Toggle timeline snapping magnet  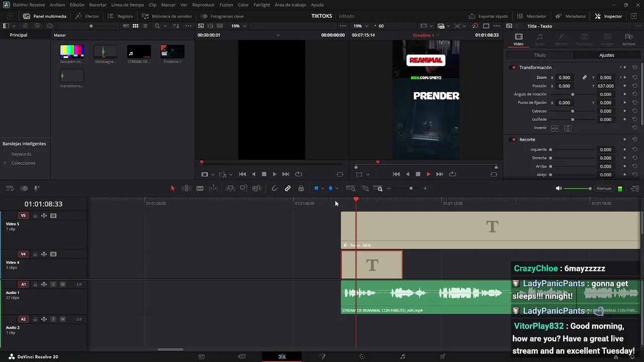[274, 189]
